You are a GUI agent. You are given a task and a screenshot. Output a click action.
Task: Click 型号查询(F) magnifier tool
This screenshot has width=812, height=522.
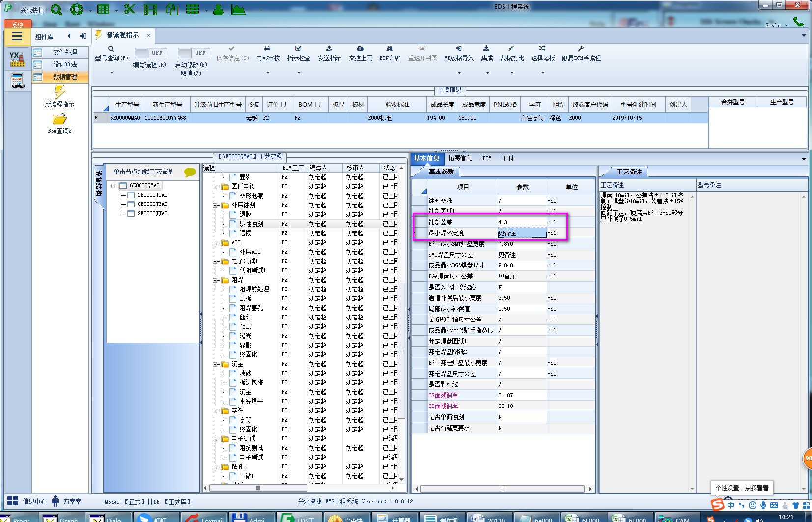(x=112, y=54)
